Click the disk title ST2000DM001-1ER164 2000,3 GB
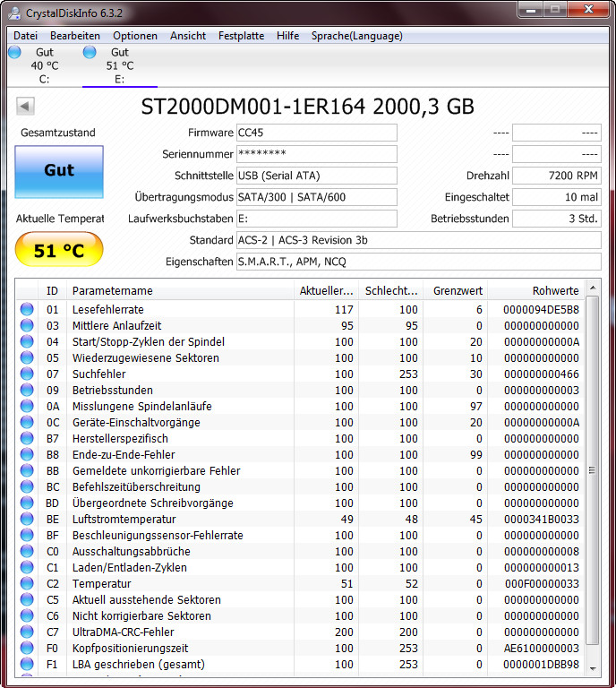616x688 pixels. [307, 107]
